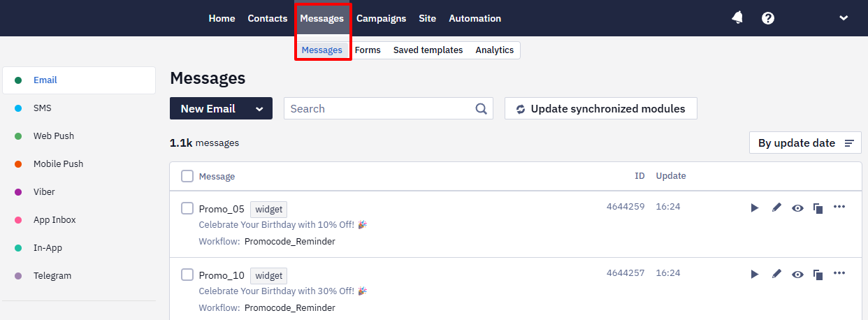The height and width of the screenshot is (320, 868).
Task: Click the widget tag on Promo_10
Action: click(x=268, y=275)
